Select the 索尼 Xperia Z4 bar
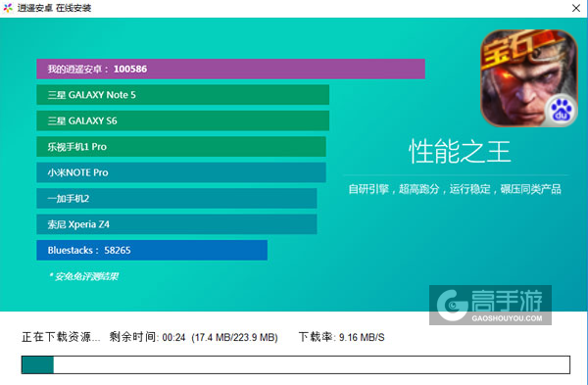This screenshot has height=385, width=588. [x=176, y=224]
